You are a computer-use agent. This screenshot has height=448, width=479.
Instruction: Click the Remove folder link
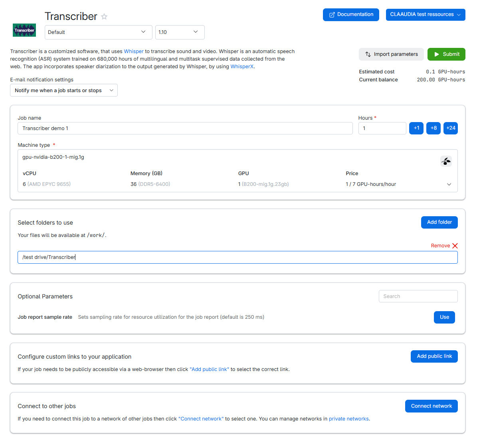(x=440, y=246)
